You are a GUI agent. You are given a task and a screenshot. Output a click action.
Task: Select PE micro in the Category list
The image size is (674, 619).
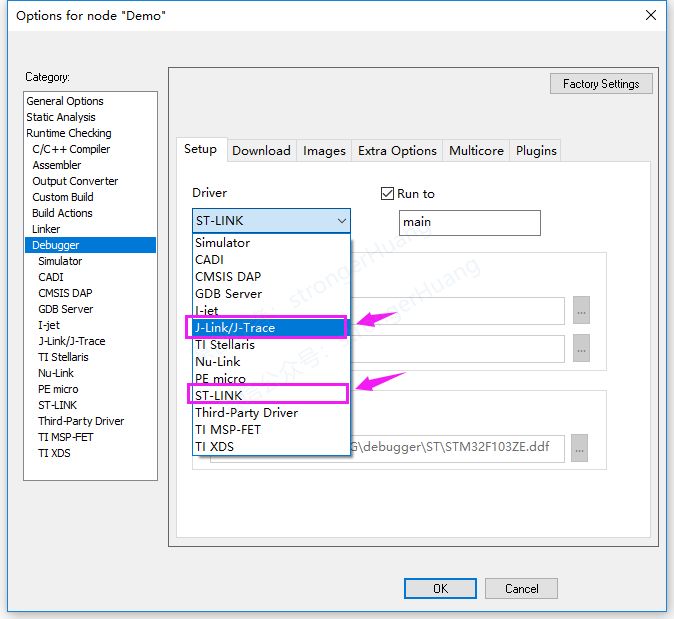coord(90,389)
